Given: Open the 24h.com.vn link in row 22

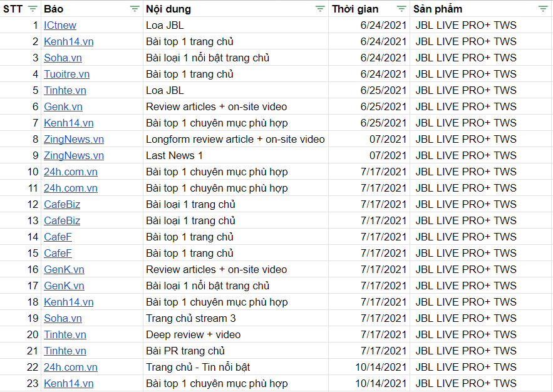Looking at the screenshot, I should click(x=71, y=367).
